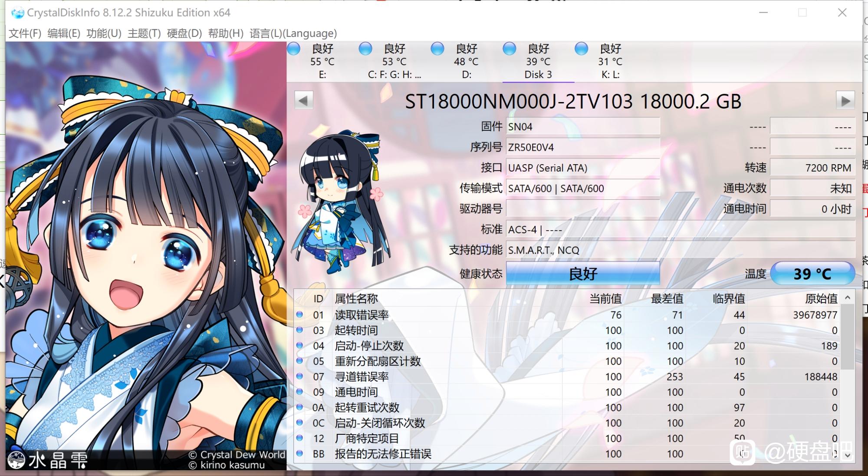Click the blue status orb for E: drive
Image resolution: width=868 pixels, height=476 pixels.
[294, 49]
